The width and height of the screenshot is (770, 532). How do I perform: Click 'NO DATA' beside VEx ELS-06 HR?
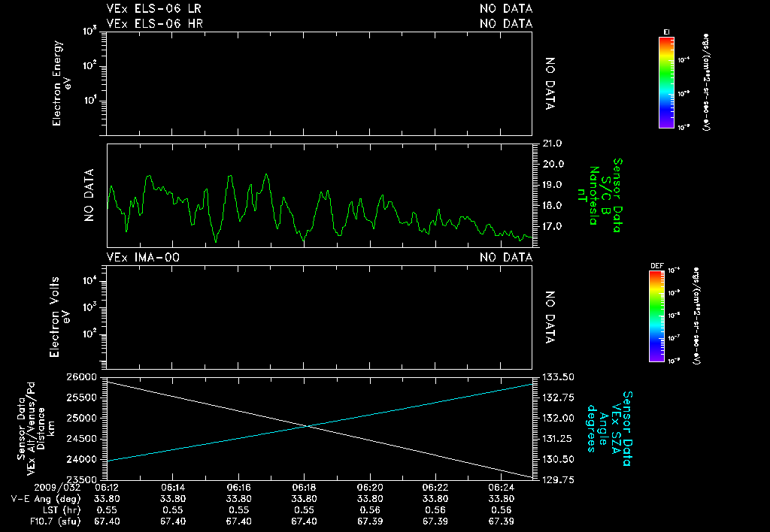coord(506,23)
